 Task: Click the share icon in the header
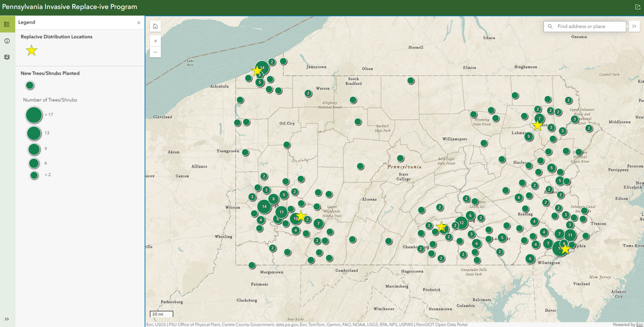[x=637, y=7]
